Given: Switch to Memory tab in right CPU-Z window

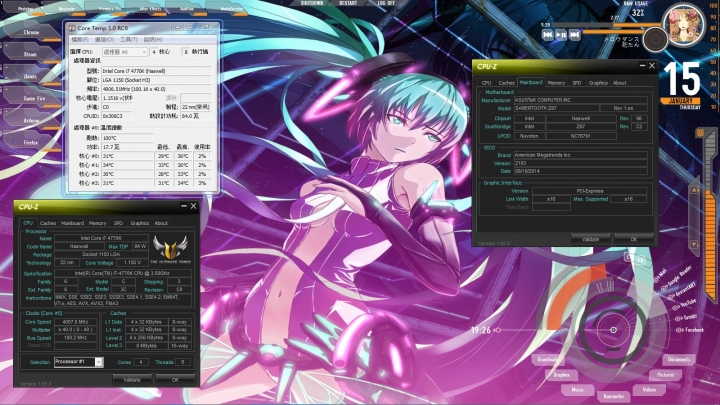Looking at the screenshot, I should point(556,83).
